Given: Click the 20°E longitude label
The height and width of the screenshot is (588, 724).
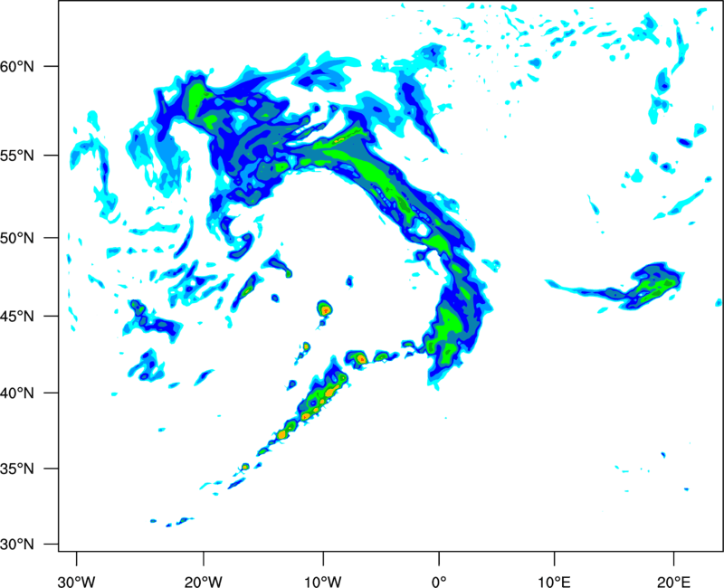Looking at the screenshot, I should pyautogui.click(x=673, y=582).
